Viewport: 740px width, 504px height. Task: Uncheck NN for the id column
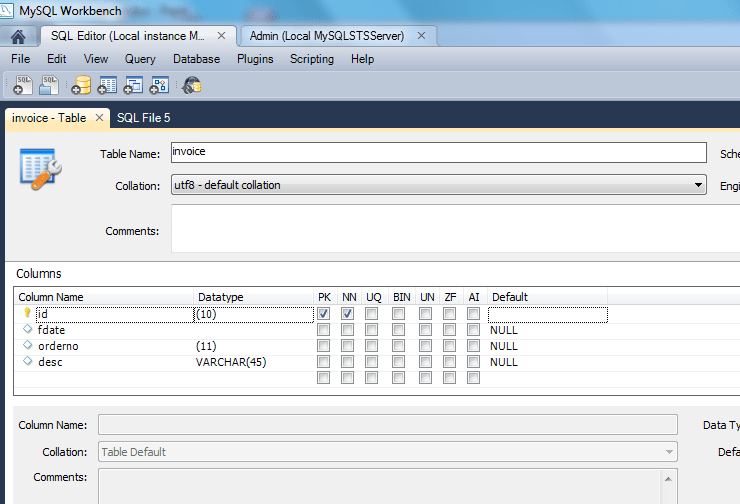[x=347, y=314]
